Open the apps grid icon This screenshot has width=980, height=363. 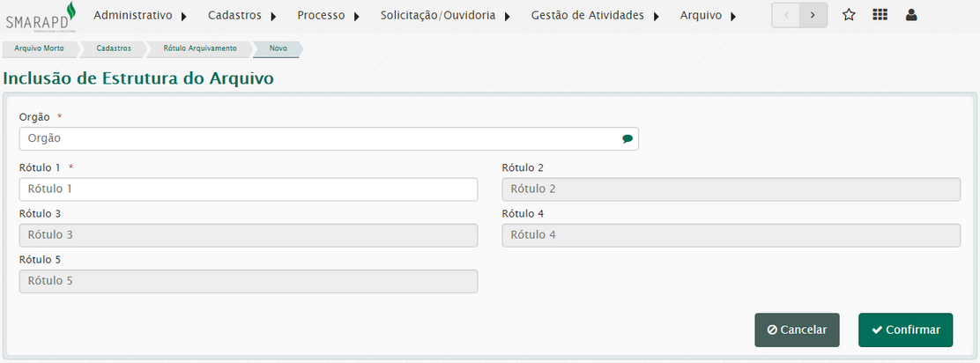coord(880,15)
